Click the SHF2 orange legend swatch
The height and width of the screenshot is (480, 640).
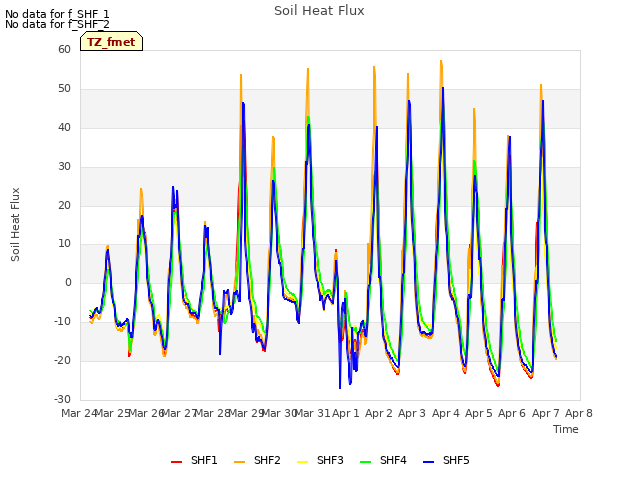coord(240,462)
